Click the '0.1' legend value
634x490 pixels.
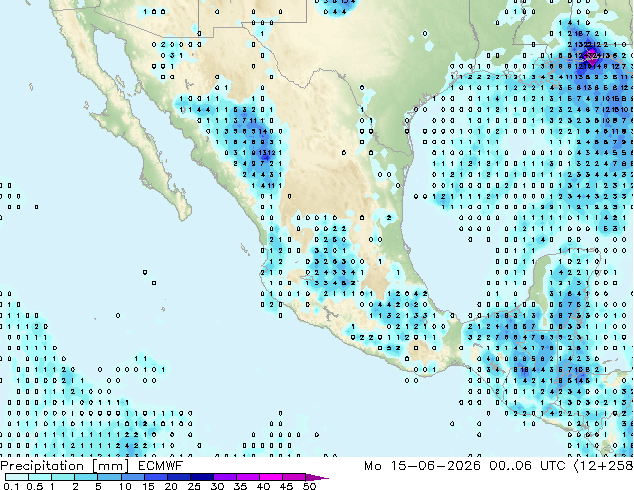pyautogui.click(x=12, y=486)
